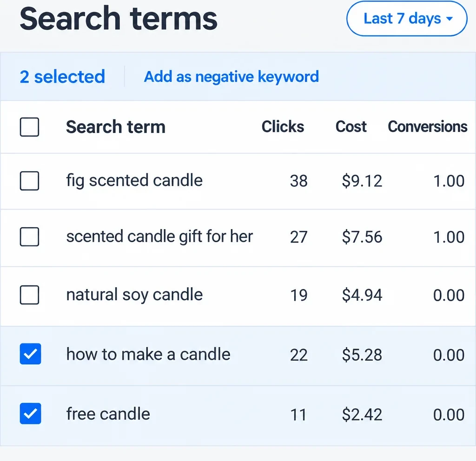Image resolution: width=476 pixels, height=461 pixels.
Task: Click the 19 clicks value
Action: pyautogui.click(x=299, y=295)
